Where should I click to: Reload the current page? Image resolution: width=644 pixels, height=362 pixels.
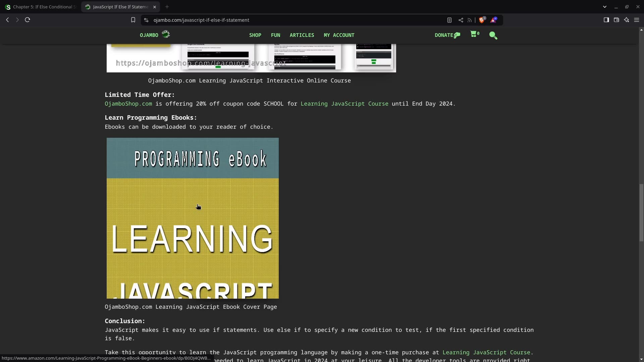click(28, 20)
